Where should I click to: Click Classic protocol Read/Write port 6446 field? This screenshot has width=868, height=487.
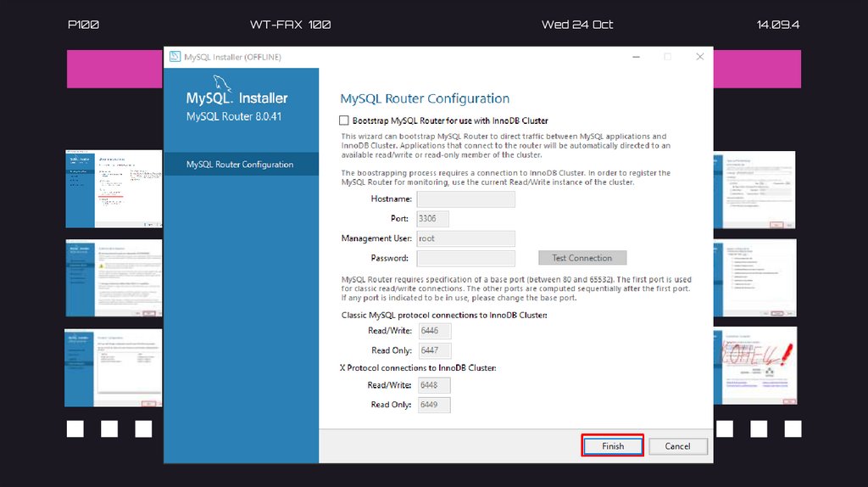(x=435, y=331)
